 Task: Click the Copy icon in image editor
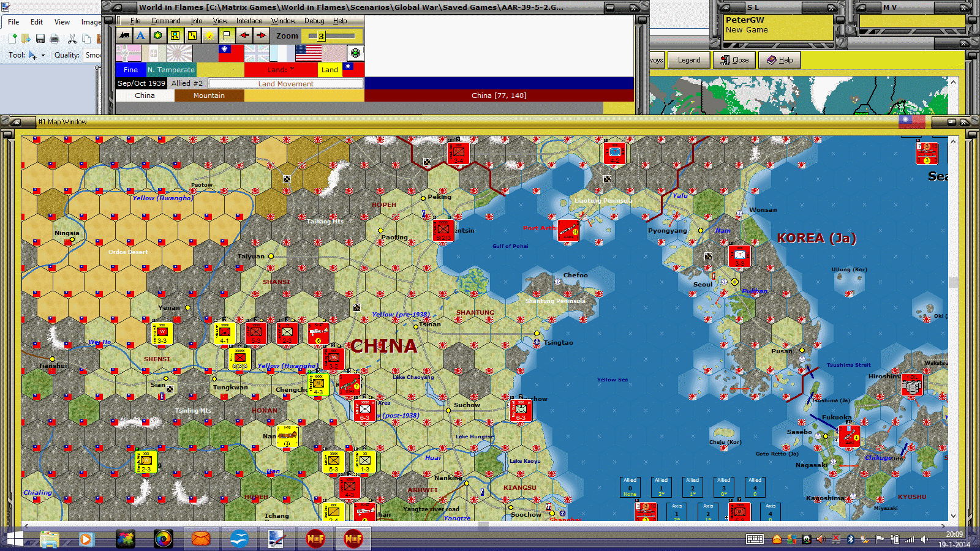(86, 39)
